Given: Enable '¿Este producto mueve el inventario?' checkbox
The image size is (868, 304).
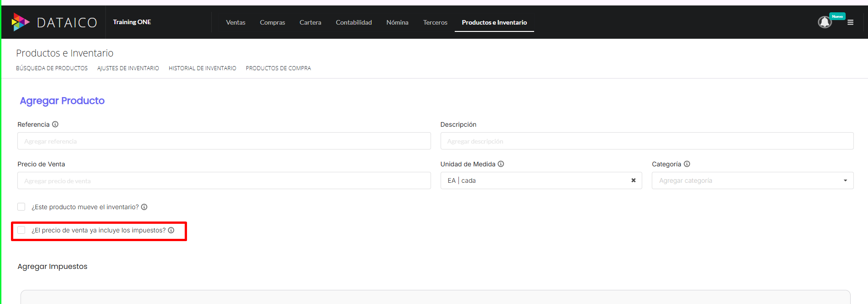Looking at the screenshot, I should 21,207.
